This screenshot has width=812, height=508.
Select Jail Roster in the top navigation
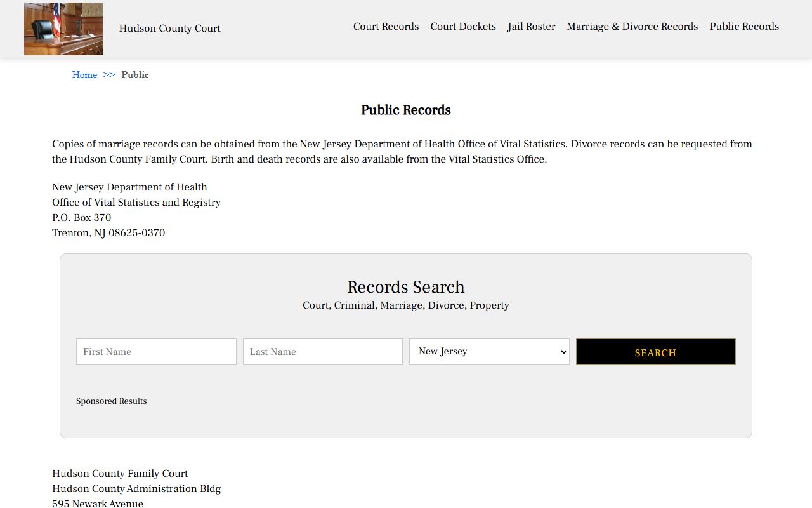click(x=531, y=27)
